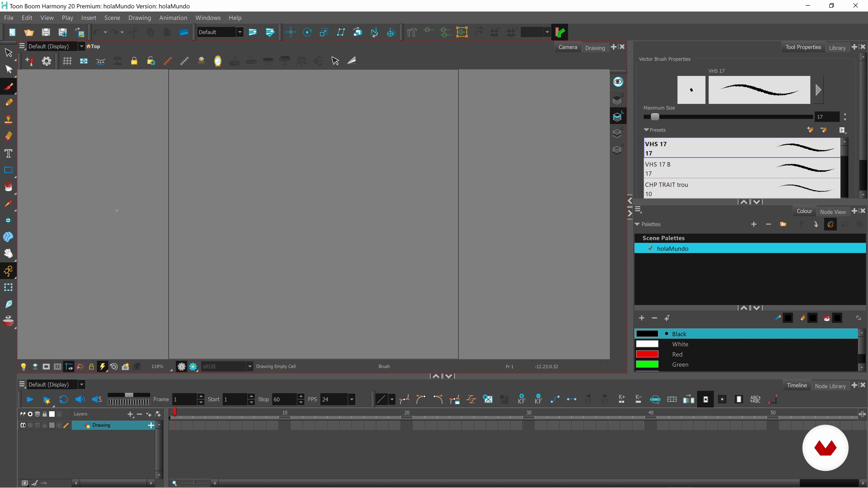Screen dimensions: 868x488
Task: Open the Drawing menu
Action: 139,18
